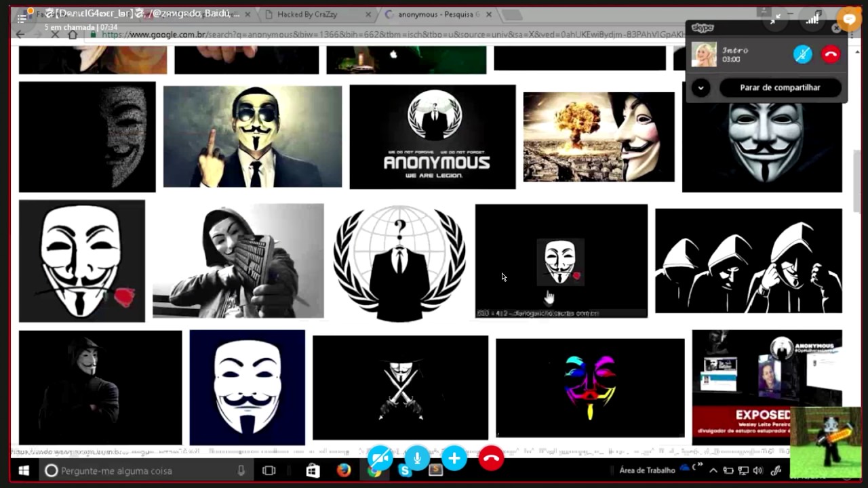Open Skype hamburger menu icon
Image resolution: width=868 pixels, height=488 pixels.
pos(22,18)
